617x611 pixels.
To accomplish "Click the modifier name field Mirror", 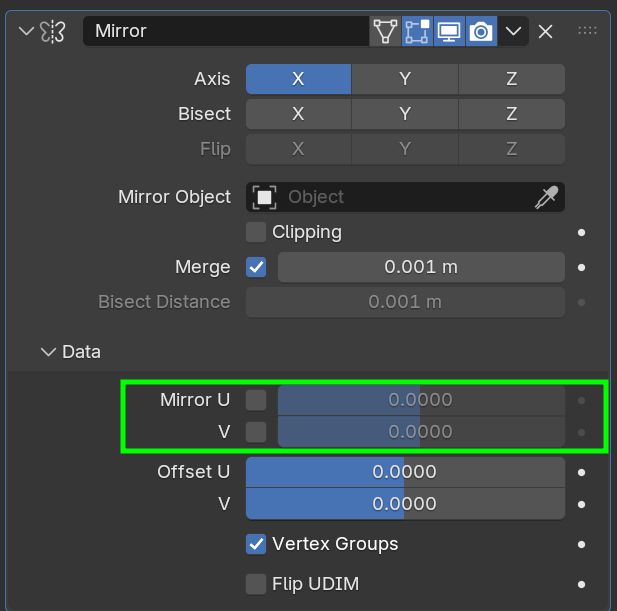I will click(x=225, y=31).
